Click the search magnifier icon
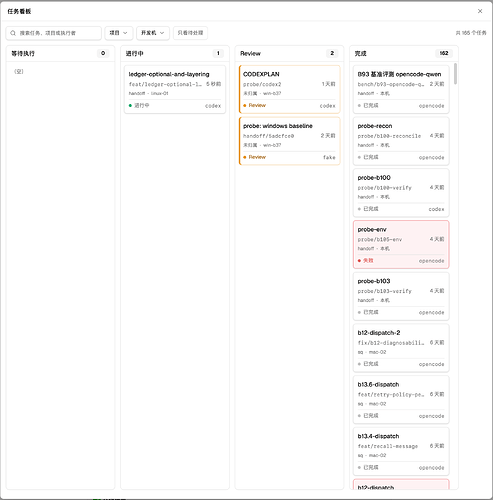This screenshot has height=500, width=493. (13, 33)
